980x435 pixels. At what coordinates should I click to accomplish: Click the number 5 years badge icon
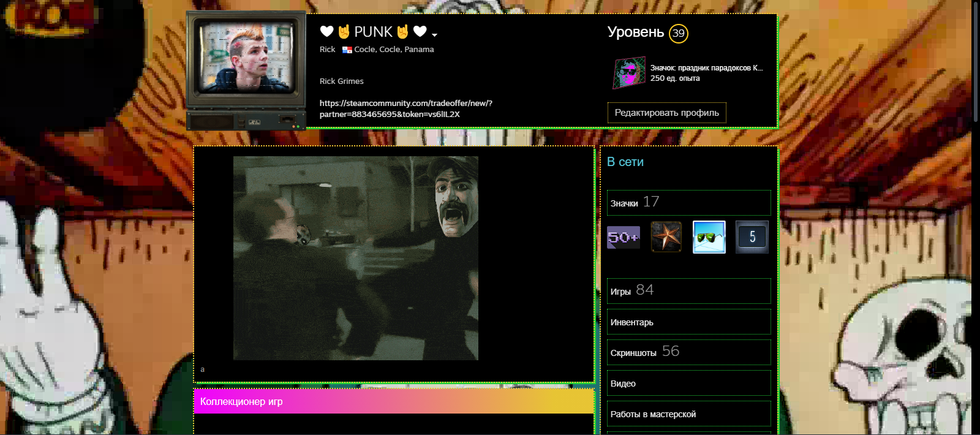point(752,237)
